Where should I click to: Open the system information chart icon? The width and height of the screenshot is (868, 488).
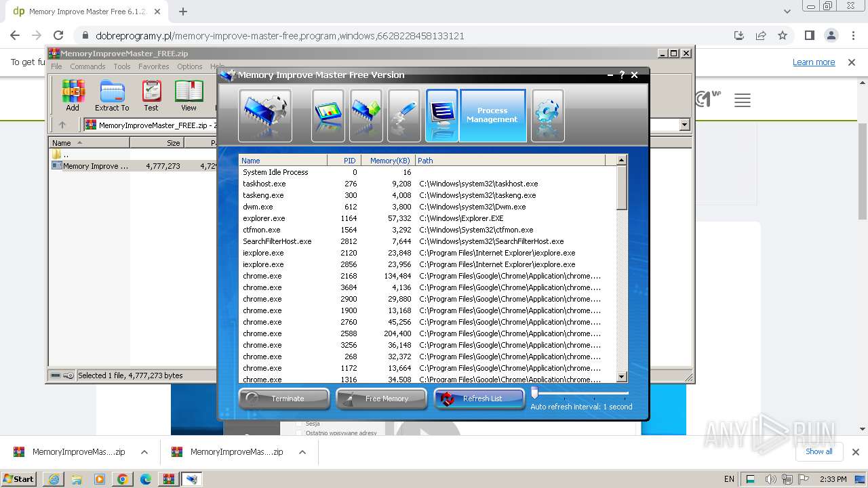tap(328, 115)
